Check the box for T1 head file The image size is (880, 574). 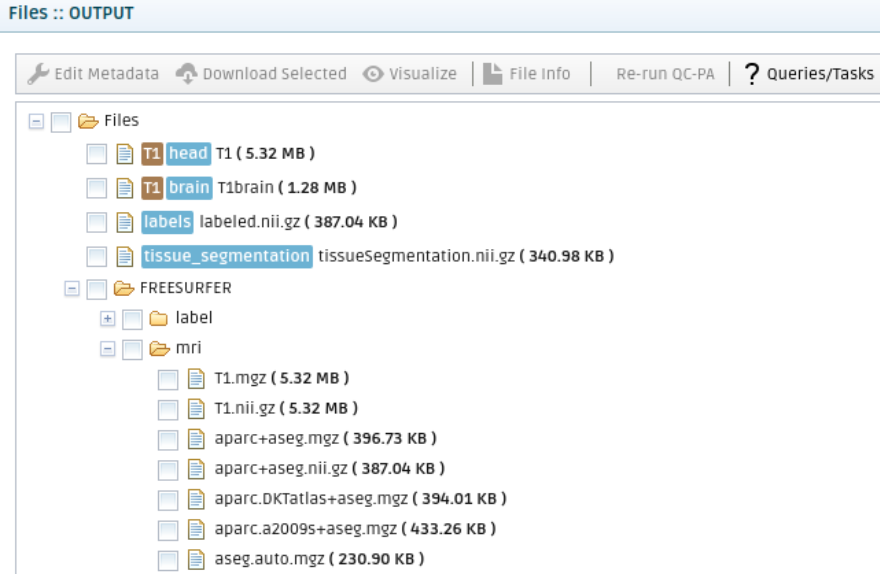tap(96, 154)
